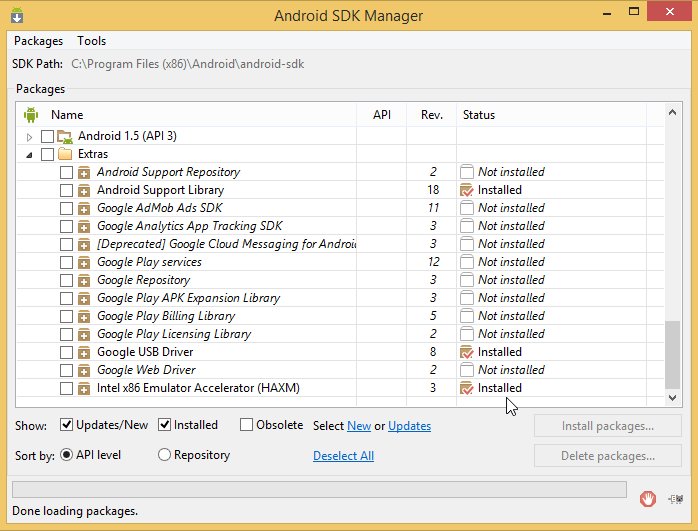The height and width of the screenshot is (531, 698).
Task: Click the Select Updates link
Action: click(x=410, y=426)
